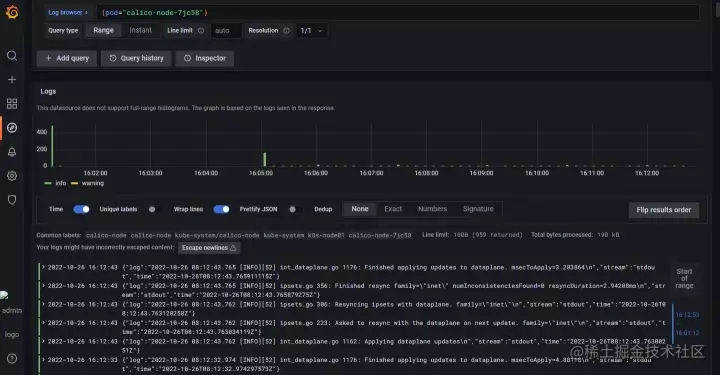Screen dimensions: 720x375
Task: Open the Dashboards grid icon in sidebar
Action: pyautogui.click(x=12, y=104)
